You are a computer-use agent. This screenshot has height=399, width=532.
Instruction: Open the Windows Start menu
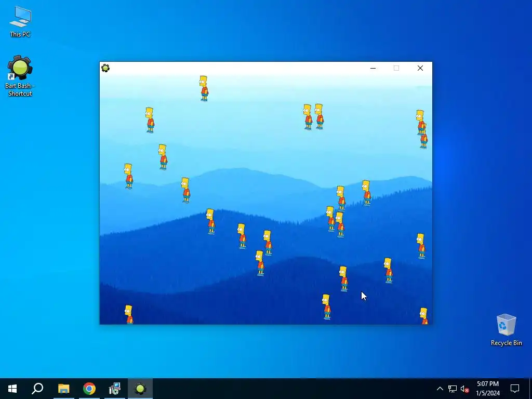(x=12, y=389)
